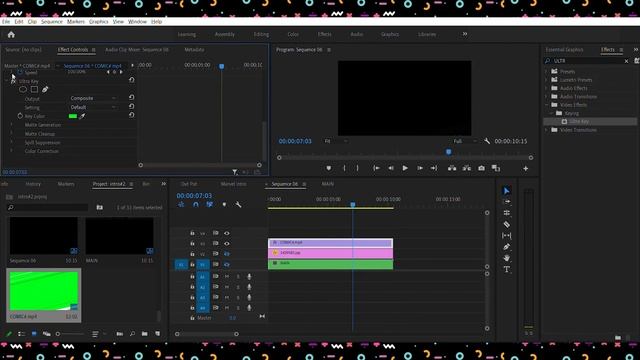Switch to MAIN timeline tab
The width and height of the screenshot is (640, 360).
[328, 184]
